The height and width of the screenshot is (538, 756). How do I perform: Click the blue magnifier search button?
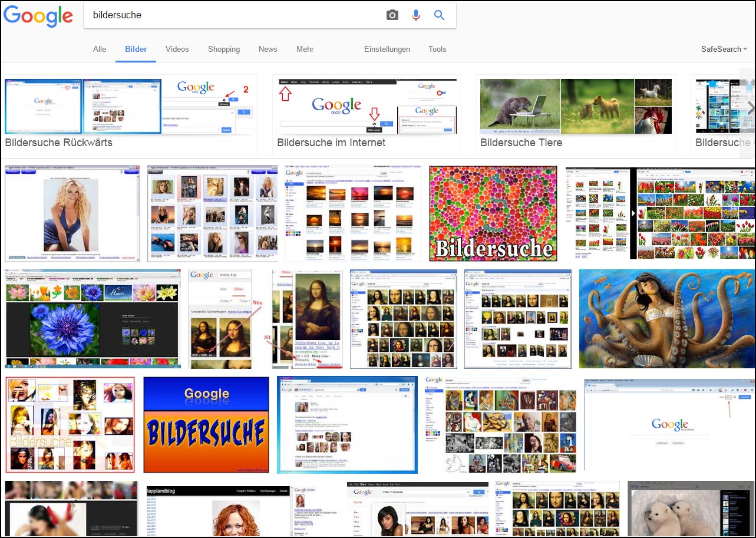pos(439,15)
